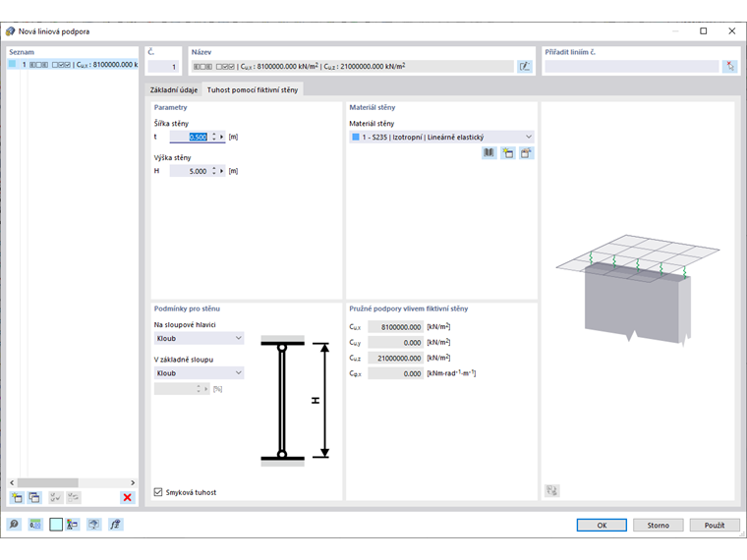Open the Materiál stěny dropdown
This screenshot has width=747, height=560.
[441, 138]
